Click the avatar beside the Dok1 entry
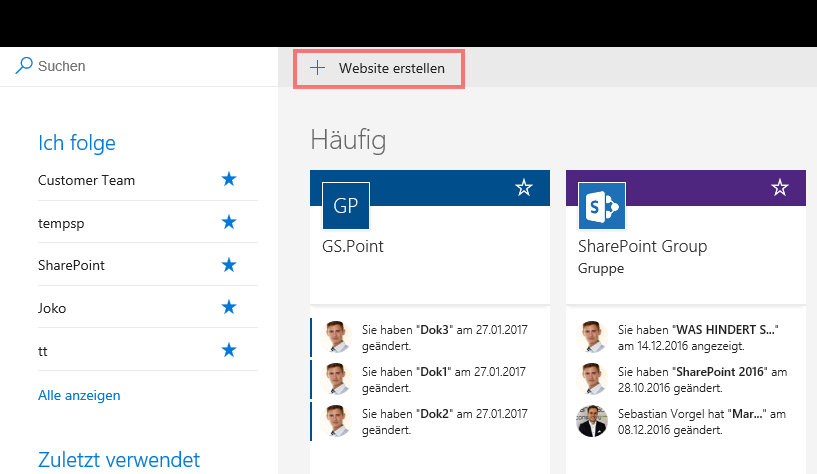Screen dimensions: 817x474 click(x=336, y=379)
